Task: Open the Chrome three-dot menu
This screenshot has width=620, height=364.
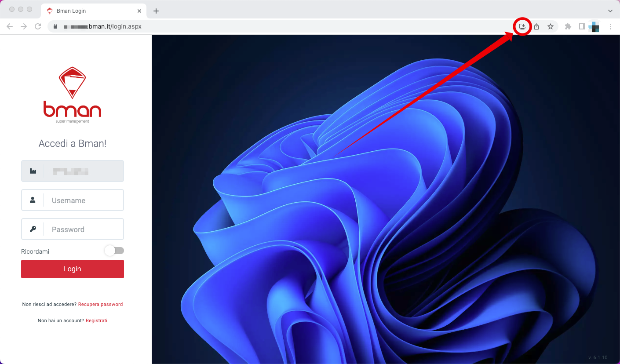Action: click(x=610, y=26)
